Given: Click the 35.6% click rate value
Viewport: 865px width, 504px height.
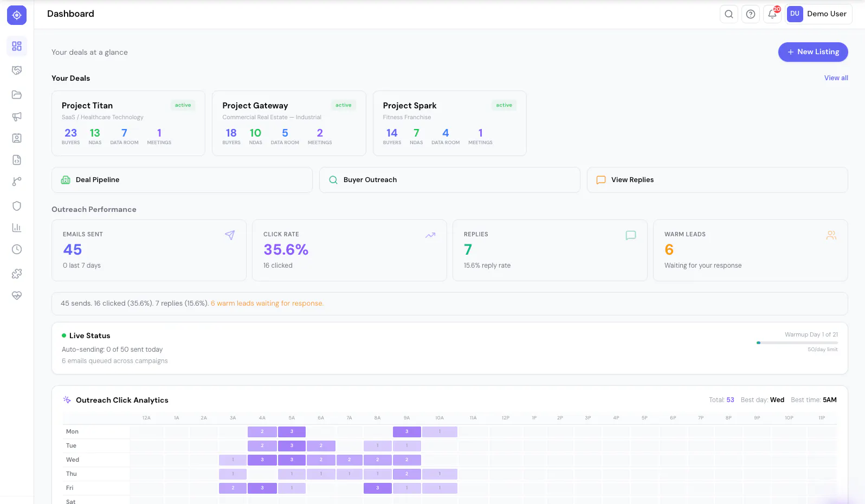Looking at the screenshot, I should 286,250.
